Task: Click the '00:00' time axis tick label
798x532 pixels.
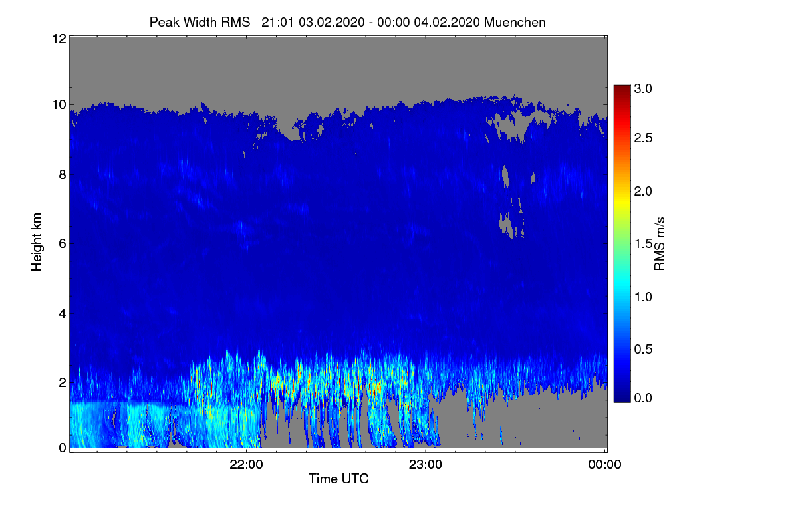Action: tap(605, 465)
